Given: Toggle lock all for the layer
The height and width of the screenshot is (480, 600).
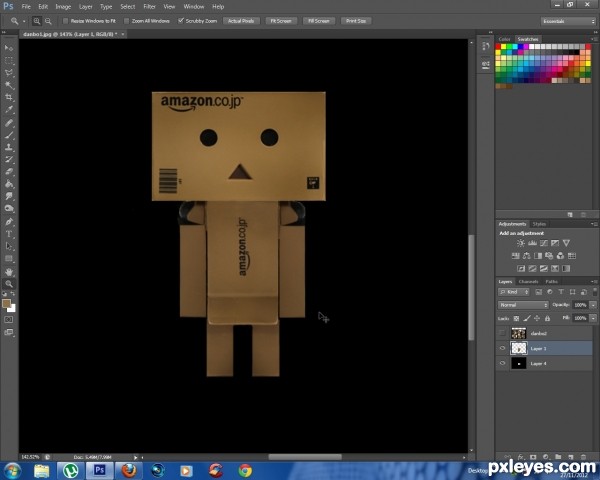Looking at the screenshot, I should (548, 318).
